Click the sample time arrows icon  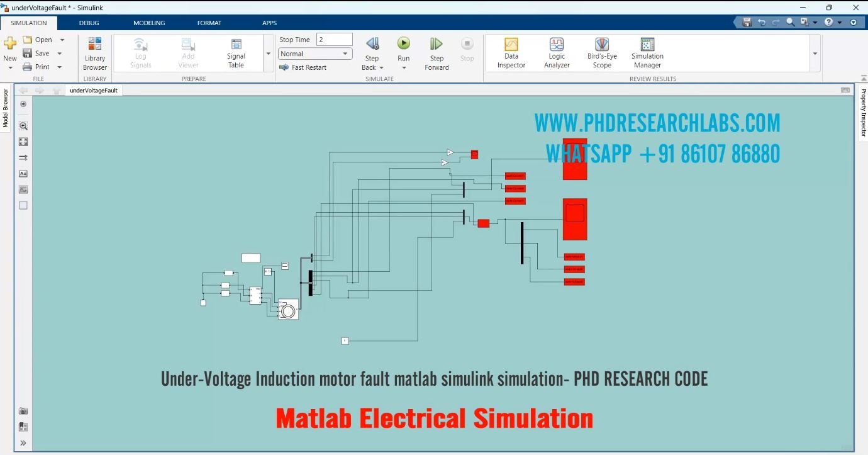tap(23, 157)
